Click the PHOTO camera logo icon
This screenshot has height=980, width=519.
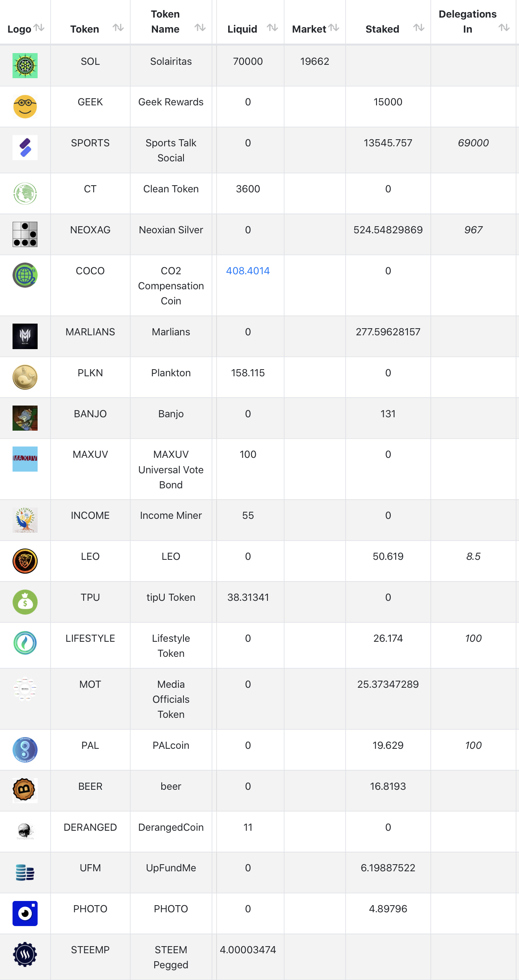click(25, 914)
